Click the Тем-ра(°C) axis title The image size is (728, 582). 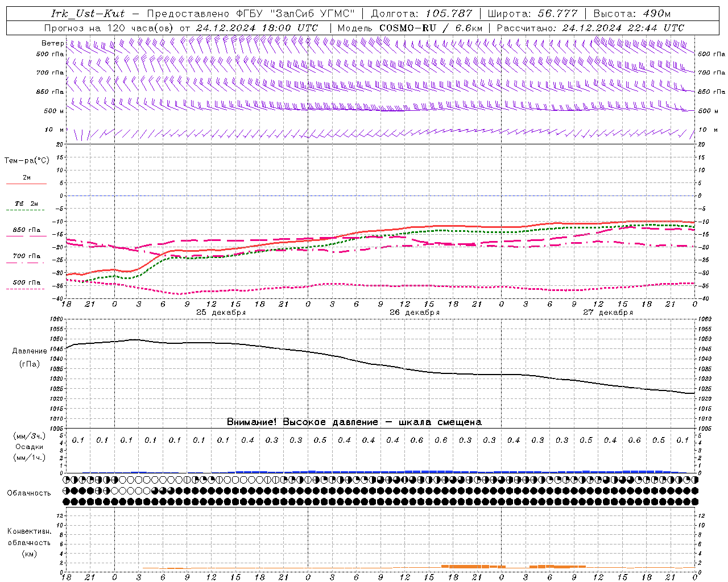tap(27, 161)
